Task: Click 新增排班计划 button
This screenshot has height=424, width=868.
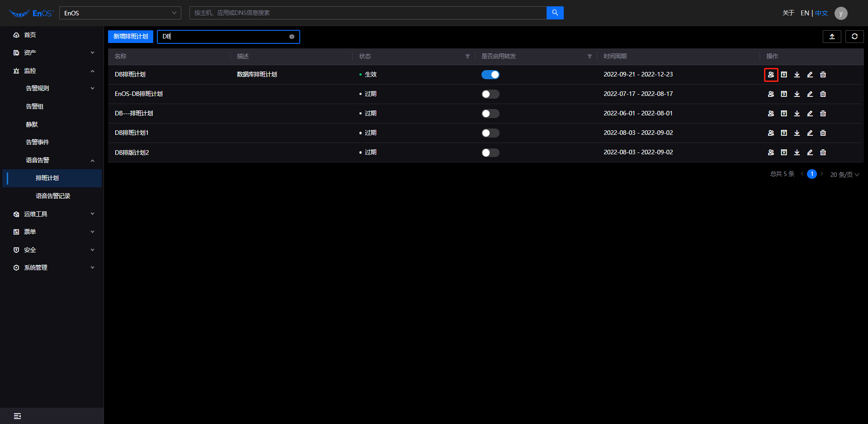Action: [x=131, y=37]
